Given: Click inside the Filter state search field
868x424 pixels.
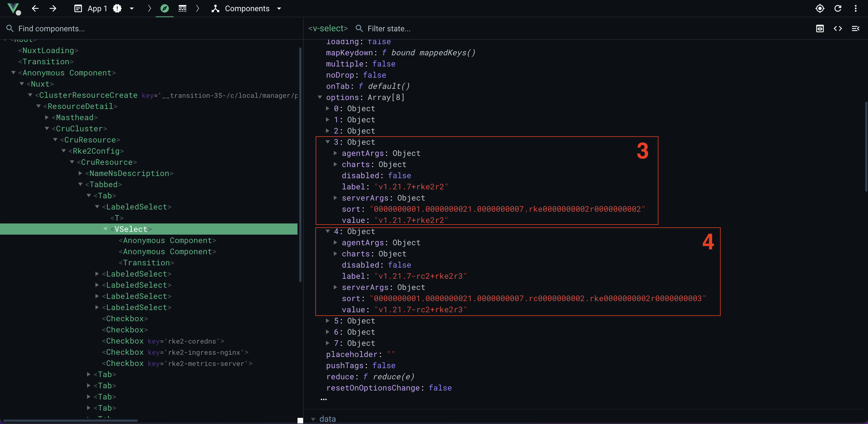Looking at the screenshot, I should [398, 28].
